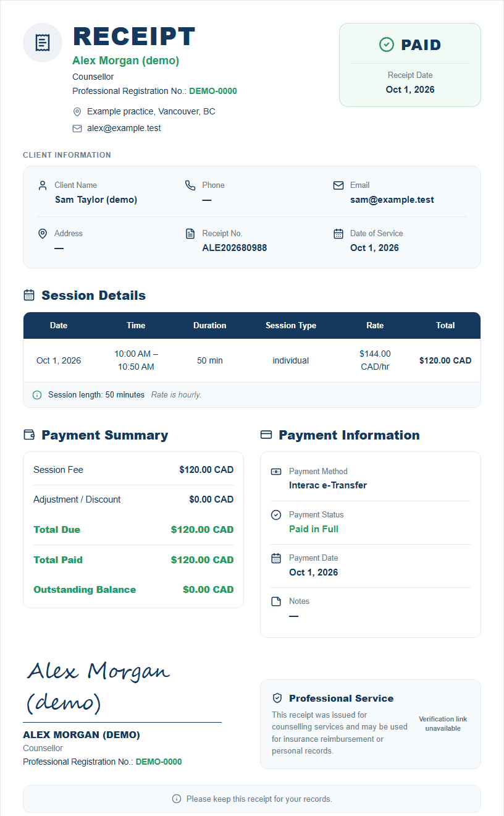504x816 pixels.
Task: Click the cash icon beside Payment Method
Action: tap(276, 472)
